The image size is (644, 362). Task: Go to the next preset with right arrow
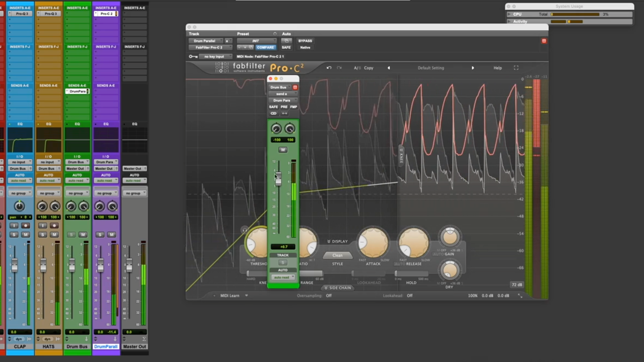pyautogui.click(x=473, y=68)
